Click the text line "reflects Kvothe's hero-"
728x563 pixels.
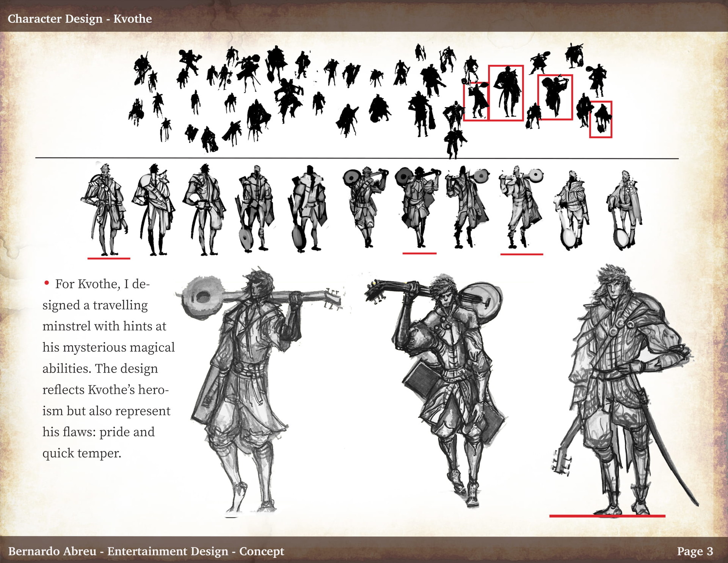tap(105, 390)
